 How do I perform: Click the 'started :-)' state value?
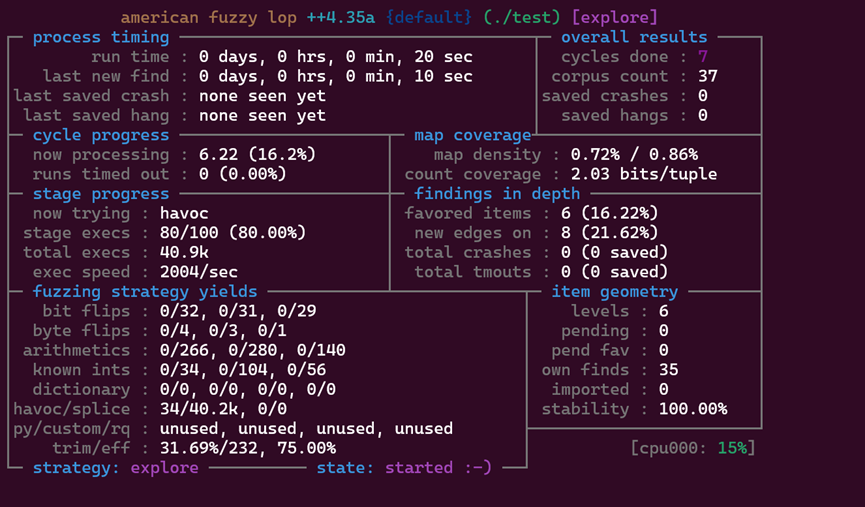(438, 468)
